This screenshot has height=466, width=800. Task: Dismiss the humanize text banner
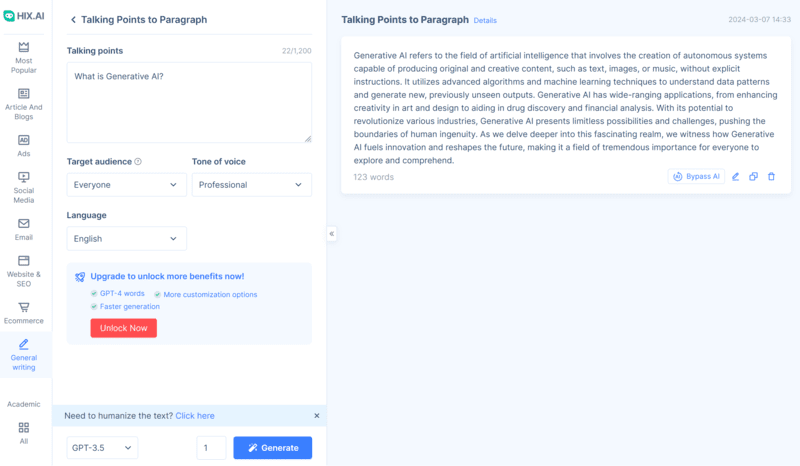click(x=317, y=416)
